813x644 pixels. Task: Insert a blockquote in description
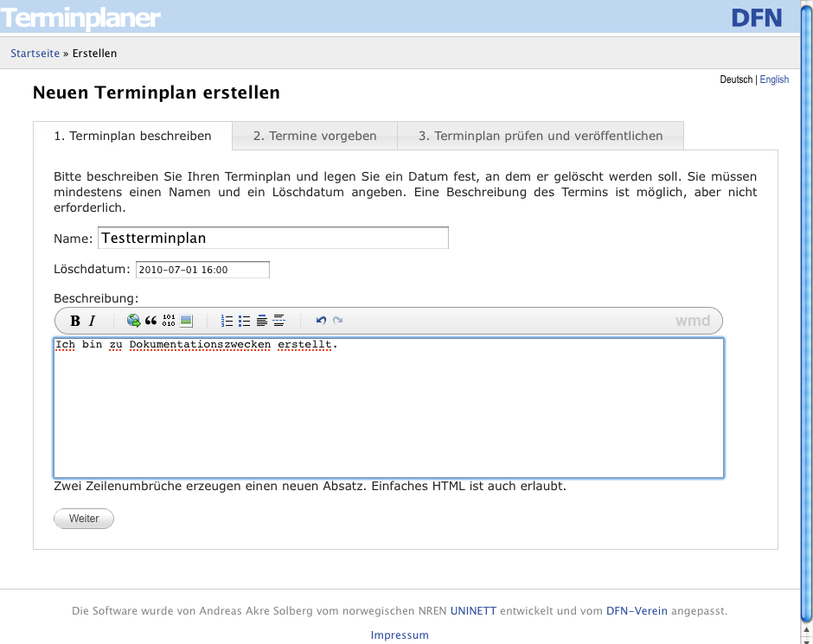pyautogui.click(x=151, y=321)
